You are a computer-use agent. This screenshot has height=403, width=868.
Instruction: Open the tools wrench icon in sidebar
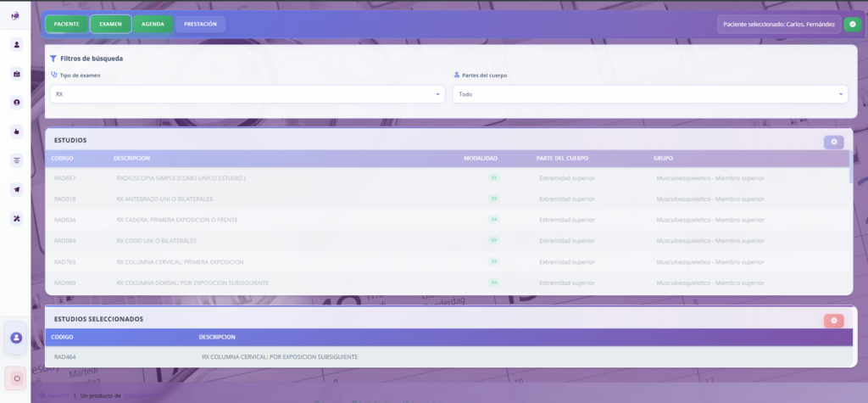[x=16, y=218]
